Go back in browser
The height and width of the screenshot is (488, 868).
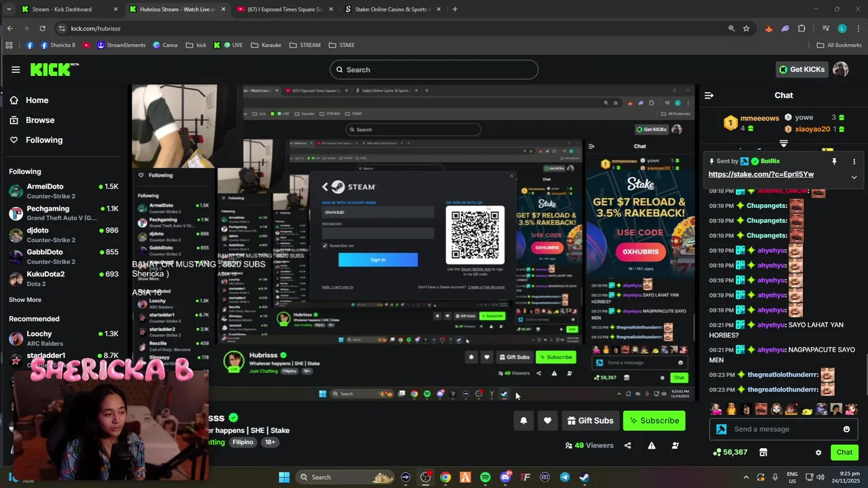tap(9, 28)
